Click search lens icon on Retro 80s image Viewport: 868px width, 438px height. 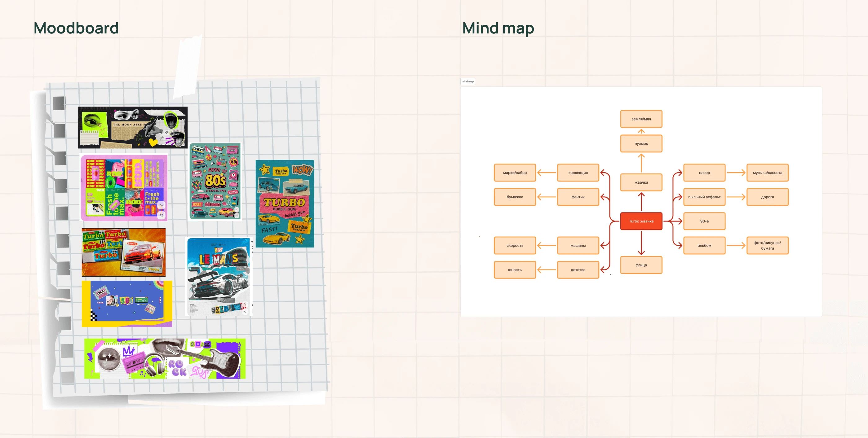click(237, 216)
